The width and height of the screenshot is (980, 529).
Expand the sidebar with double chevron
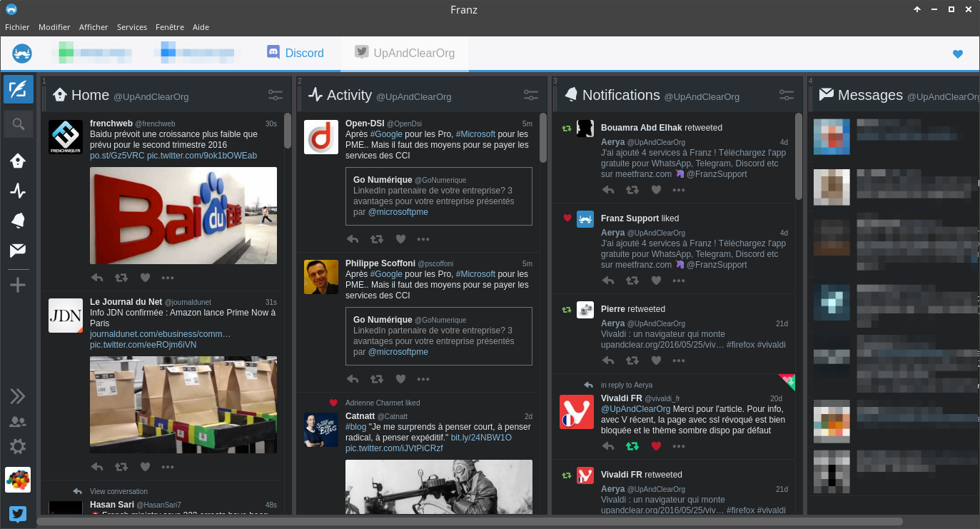pos(18,396)
